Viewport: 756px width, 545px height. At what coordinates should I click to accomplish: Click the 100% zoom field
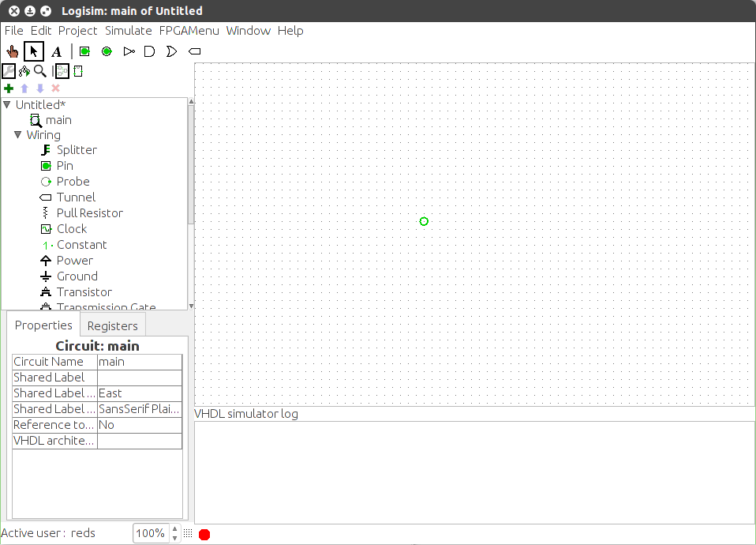pos(151,533)
